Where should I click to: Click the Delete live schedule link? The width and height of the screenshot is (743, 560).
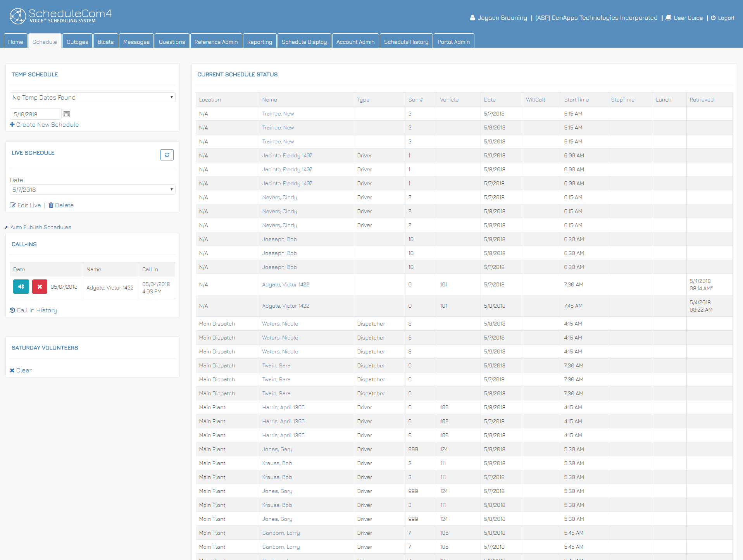64,205
